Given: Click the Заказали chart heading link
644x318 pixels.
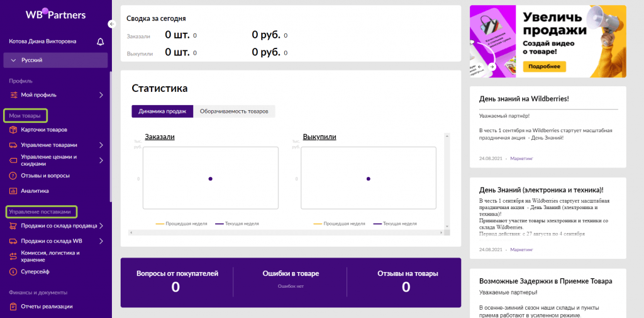Looking at the screenshot, I should (160, 137).
